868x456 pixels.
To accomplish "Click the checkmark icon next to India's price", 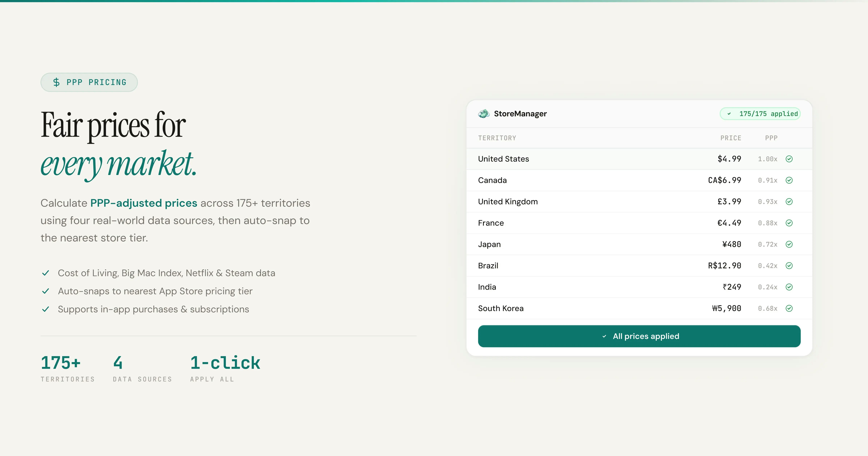I will point(790,287).
